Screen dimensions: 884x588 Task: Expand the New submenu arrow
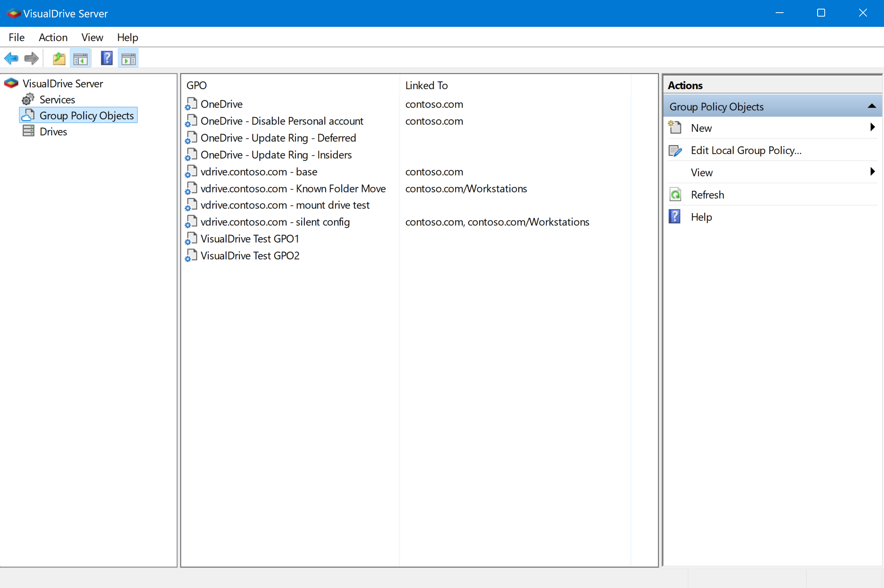pyautogui.click(x=872, y=128)
